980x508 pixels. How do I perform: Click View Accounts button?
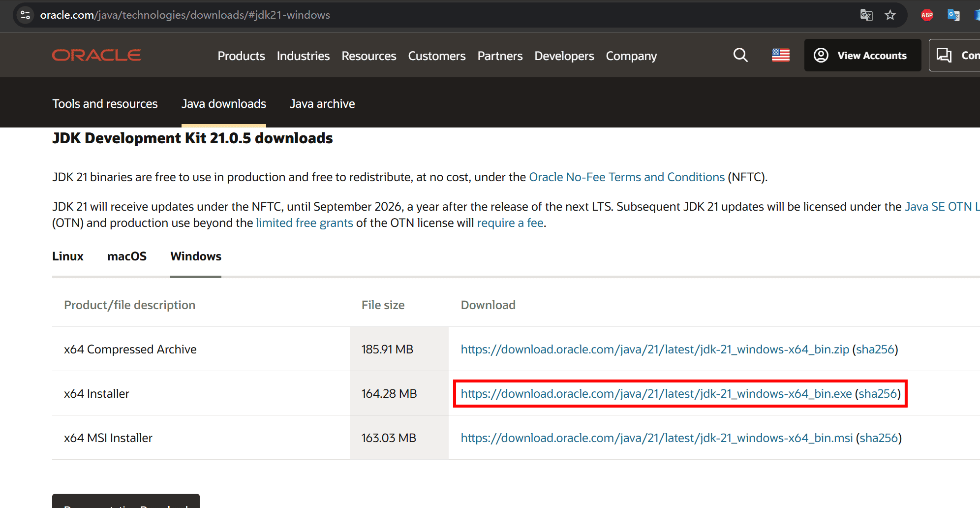862,55
